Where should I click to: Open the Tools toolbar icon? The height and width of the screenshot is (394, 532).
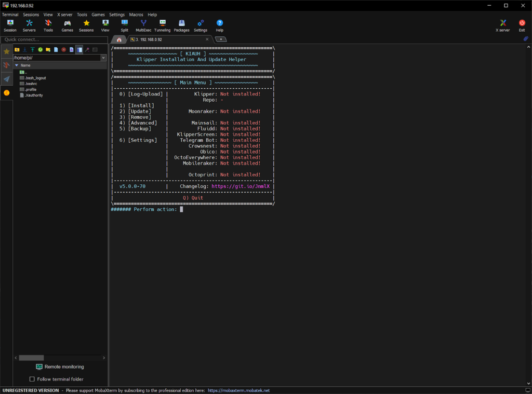click(48, 25)
